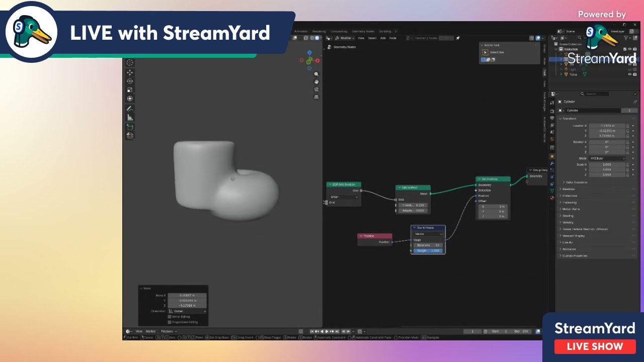Screen dimensions: 644x362
Task: Open the Orientation Global dropdown
Action: 187,311
